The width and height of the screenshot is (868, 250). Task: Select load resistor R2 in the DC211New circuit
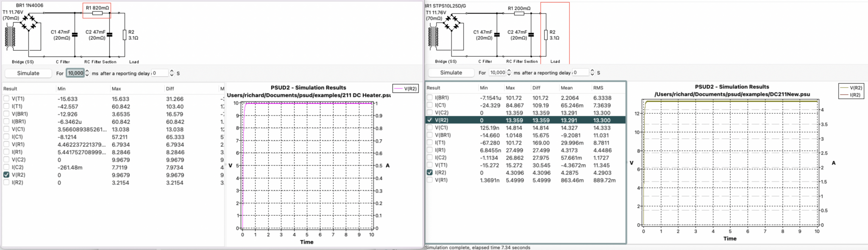(x=546, y=35)
